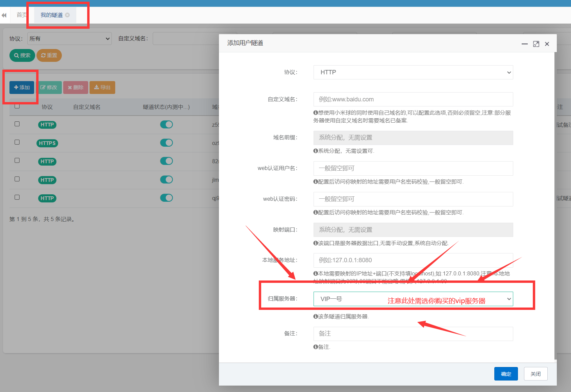Screen dimensions: 571x392
Task: Toggle tunnel status of the HTTPS row
Action: [x=166, y=143]
